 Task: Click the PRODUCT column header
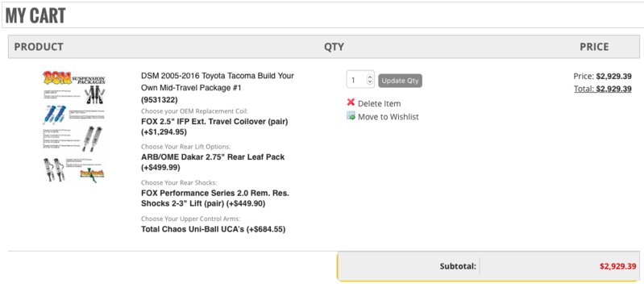(39, 47)
